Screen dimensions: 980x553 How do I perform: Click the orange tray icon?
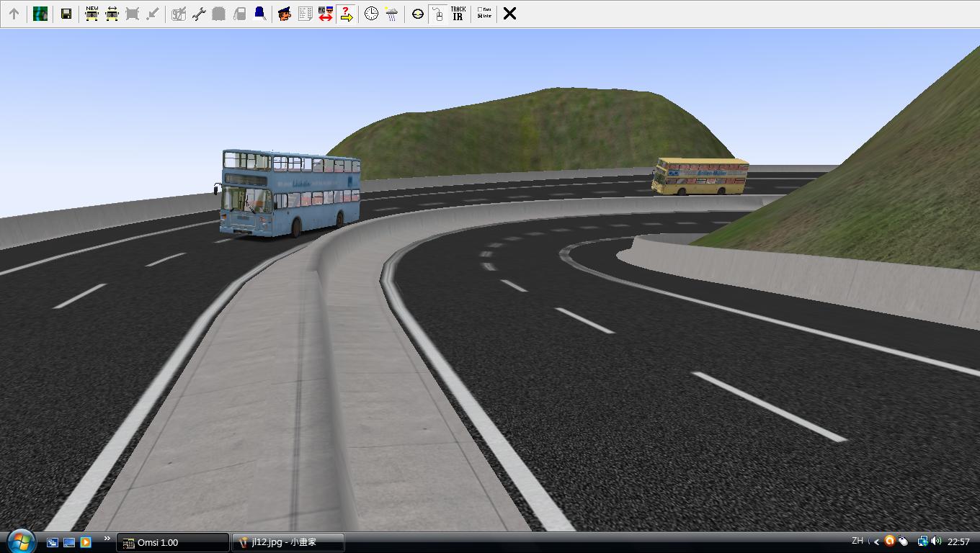click(889, 541)
